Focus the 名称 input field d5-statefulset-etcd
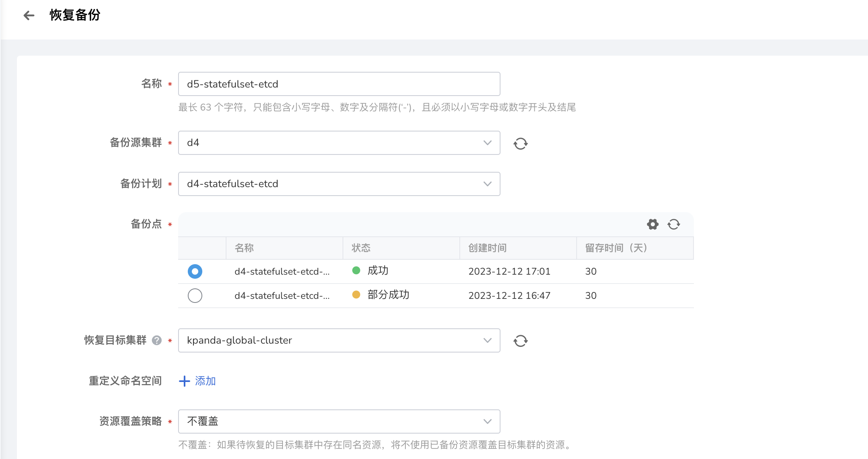 pos(339,84)
